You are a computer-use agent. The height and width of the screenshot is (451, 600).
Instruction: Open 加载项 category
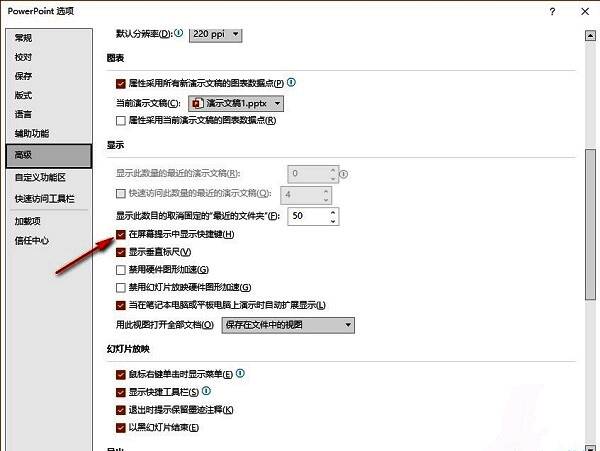(49, 221)
